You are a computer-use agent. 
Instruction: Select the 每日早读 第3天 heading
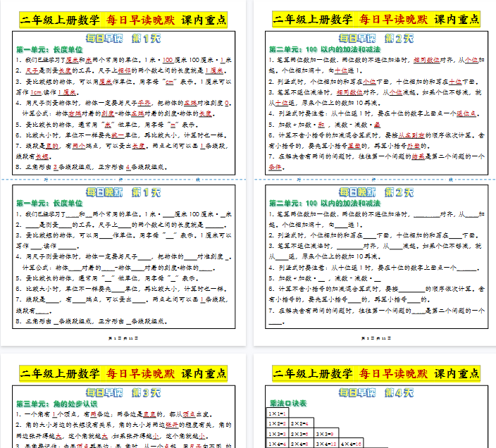[123, 392]
